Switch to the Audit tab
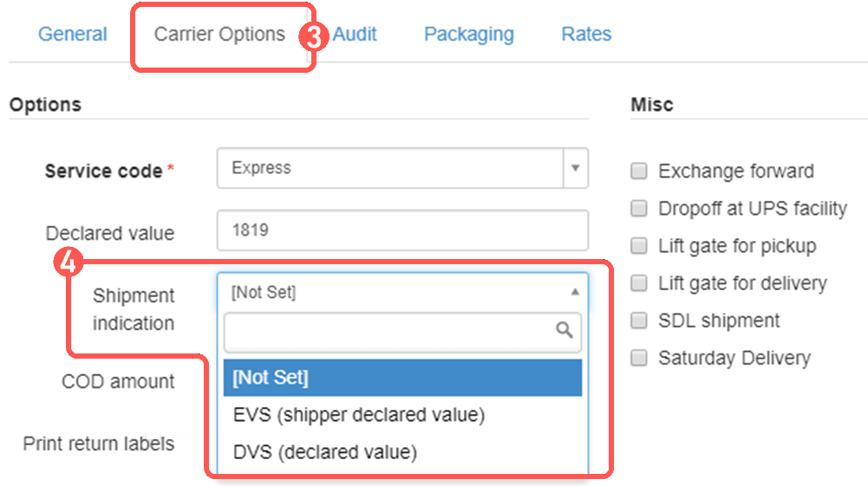The width and height of the screenshot is (868, 486). click(x=355, y=34)
